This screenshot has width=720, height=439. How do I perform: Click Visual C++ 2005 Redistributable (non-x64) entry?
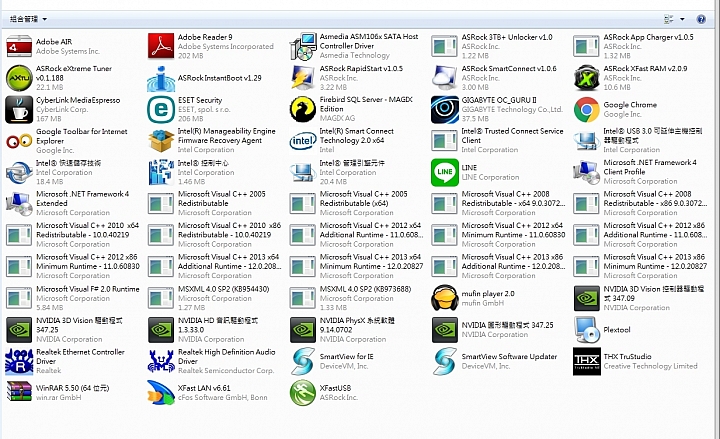point(208,203)
